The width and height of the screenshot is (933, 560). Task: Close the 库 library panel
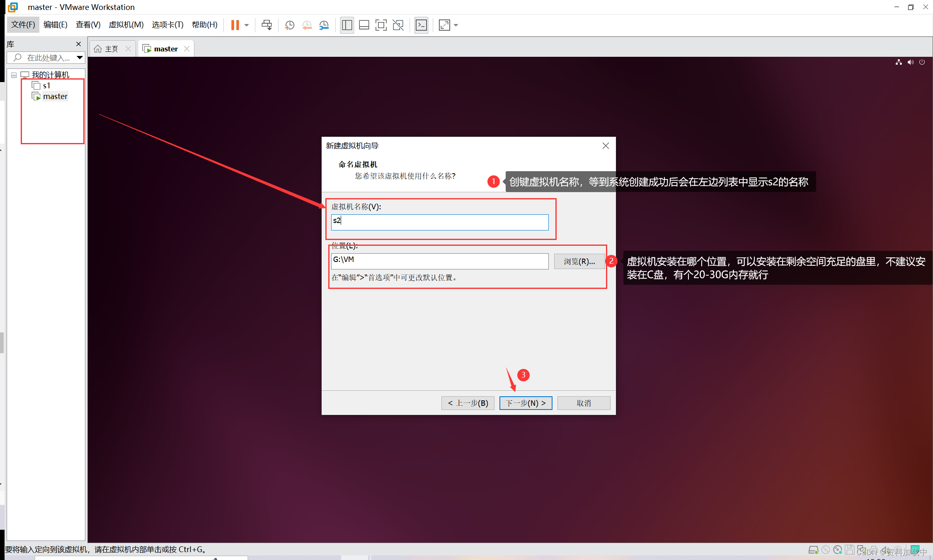point(78,44)
